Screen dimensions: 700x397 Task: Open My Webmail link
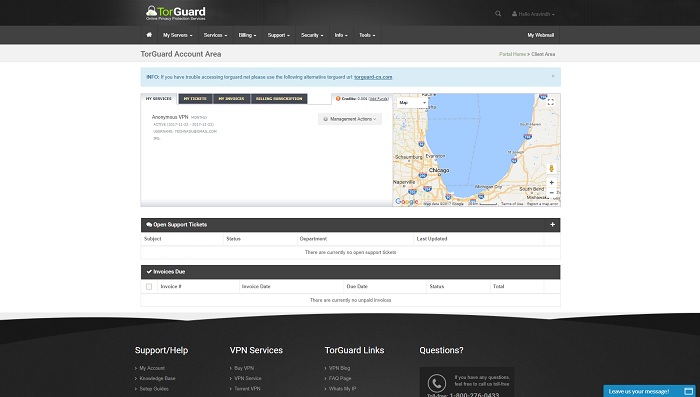(x=541, y=35)
